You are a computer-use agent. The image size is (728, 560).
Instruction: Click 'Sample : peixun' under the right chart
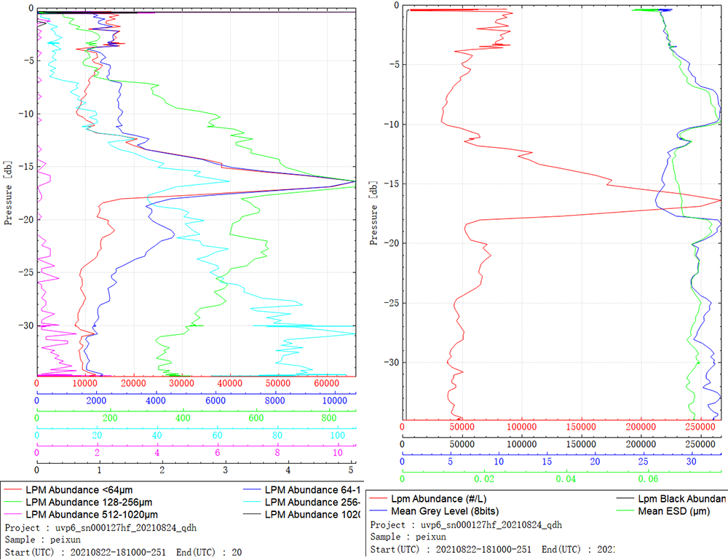408,536
